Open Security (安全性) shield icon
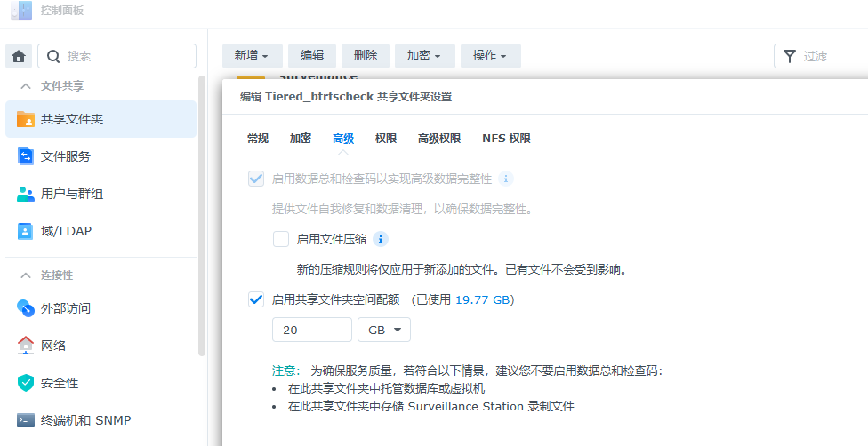This screenshot has width=868, height=446. click(26, 383)
